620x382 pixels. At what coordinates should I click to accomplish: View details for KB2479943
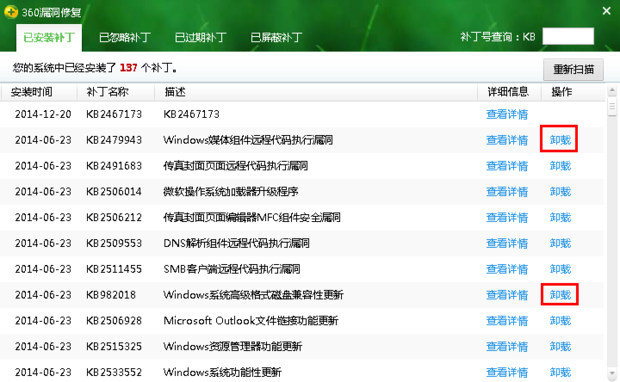tap(507, 140)
